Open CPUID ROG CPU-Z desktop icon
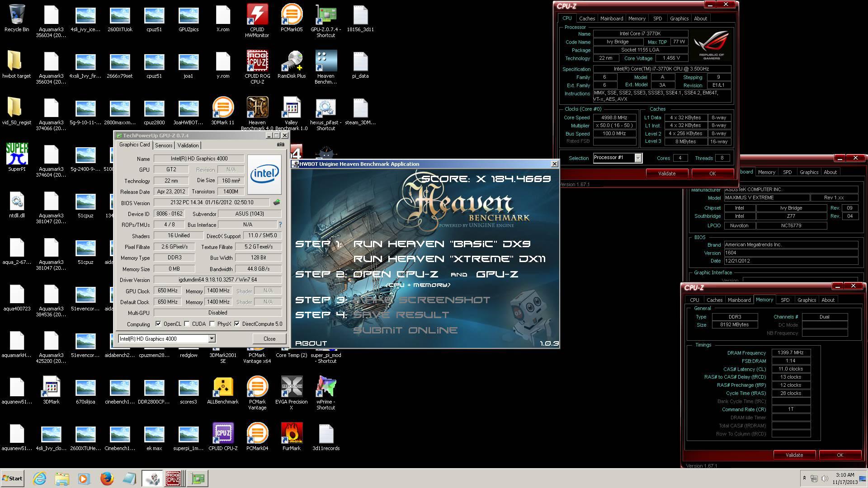 coord(257,67)
